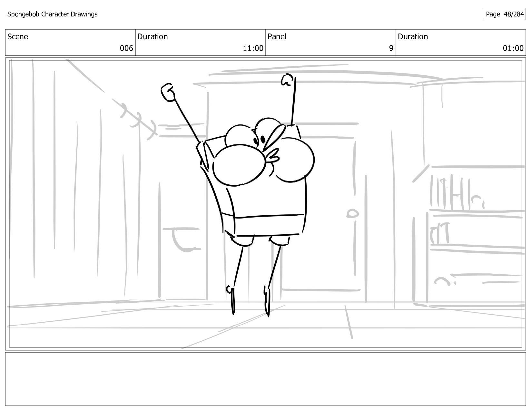The width and height of the screenshot is (532, 411).
Task: Click the scene number '006'
Action: pos(126,48)
